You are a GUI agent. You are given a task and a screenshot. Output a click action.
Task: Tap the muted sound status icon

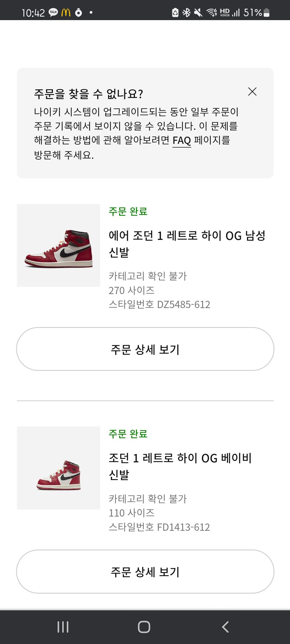198,12
